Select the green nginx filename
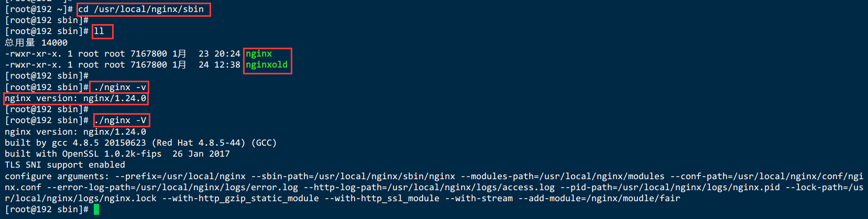The image size is (868, 219). tap(259, 53)
